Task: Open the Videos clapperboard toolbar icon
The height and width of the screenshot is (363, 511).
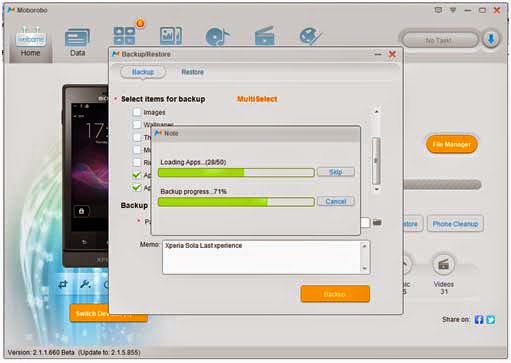Action: tap(264, 36)
